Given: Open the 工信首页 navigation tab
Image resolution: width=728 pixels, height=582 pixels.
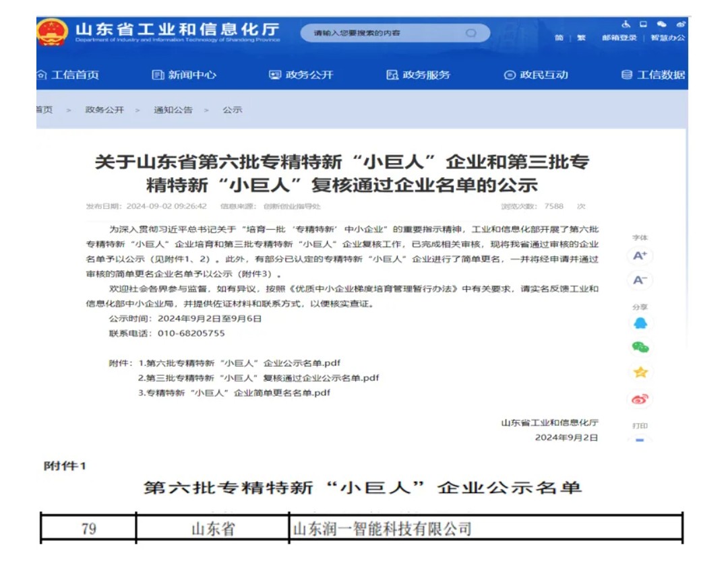Looking at the screenshot, I should pos(69,75).
